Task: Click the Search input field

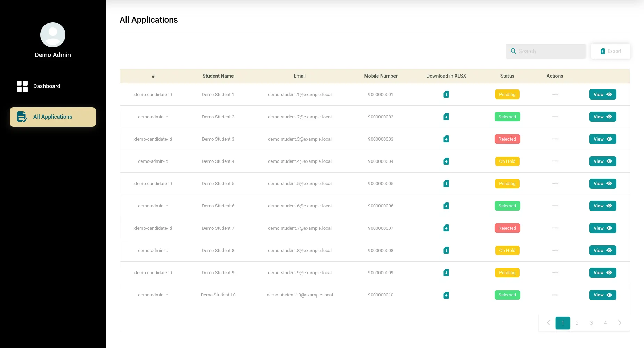Action: tap(550, 51)
